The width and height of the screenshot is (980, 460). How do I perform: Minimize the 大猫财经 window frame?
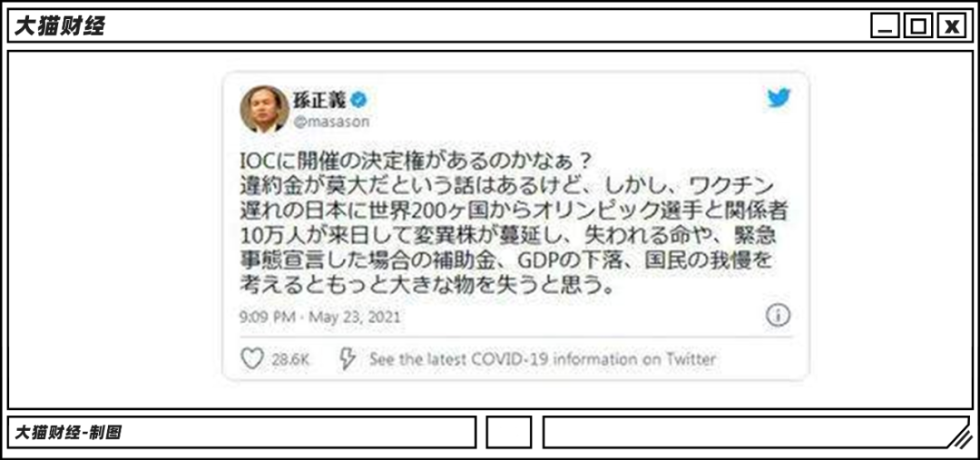(x=886, y=26)
